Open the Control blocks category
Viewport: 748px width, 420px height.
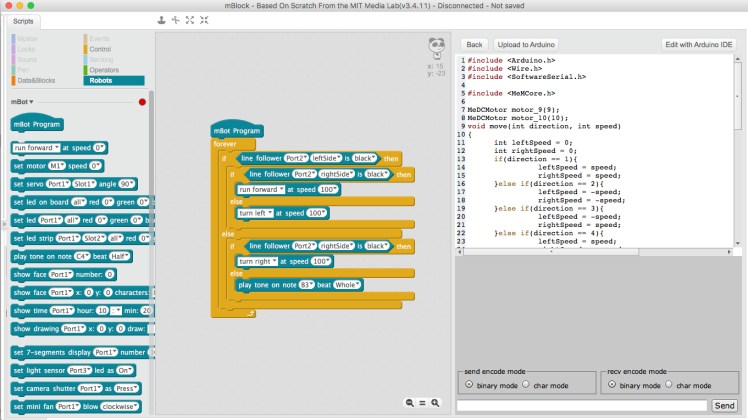point(100,48)
